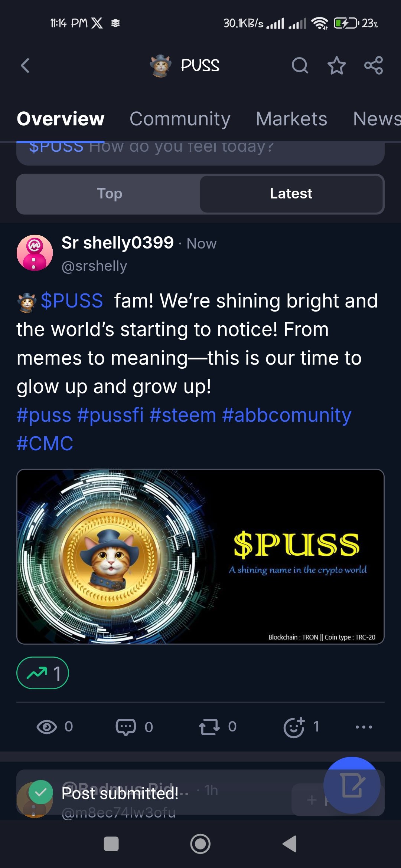The width and height of the screenshot is (401, 868).
Task: Add PUSS to watchlist via star icon
Action: [336, 66]
